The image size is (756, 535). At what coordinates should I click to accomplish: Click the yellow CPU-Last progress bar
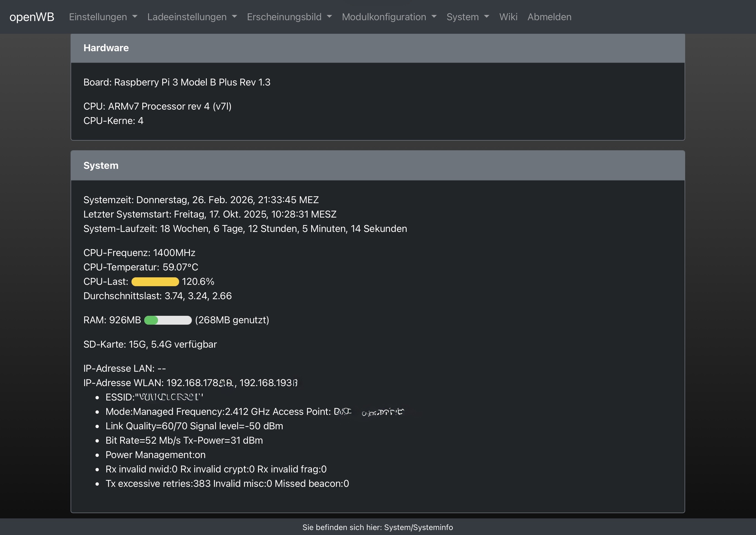(x=155, y=282)
